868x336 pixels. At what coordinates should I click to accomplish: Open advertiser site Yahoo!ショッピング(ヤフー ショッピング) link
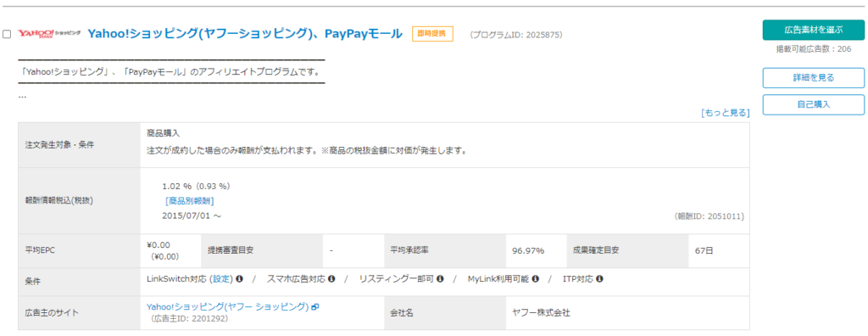click(227, 306)
